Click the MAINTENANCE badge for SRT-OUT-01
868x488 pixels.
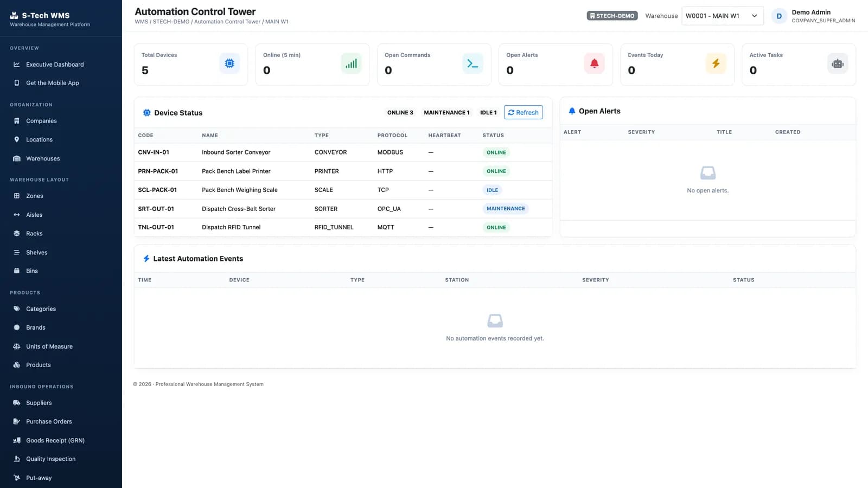click(506, 209)
